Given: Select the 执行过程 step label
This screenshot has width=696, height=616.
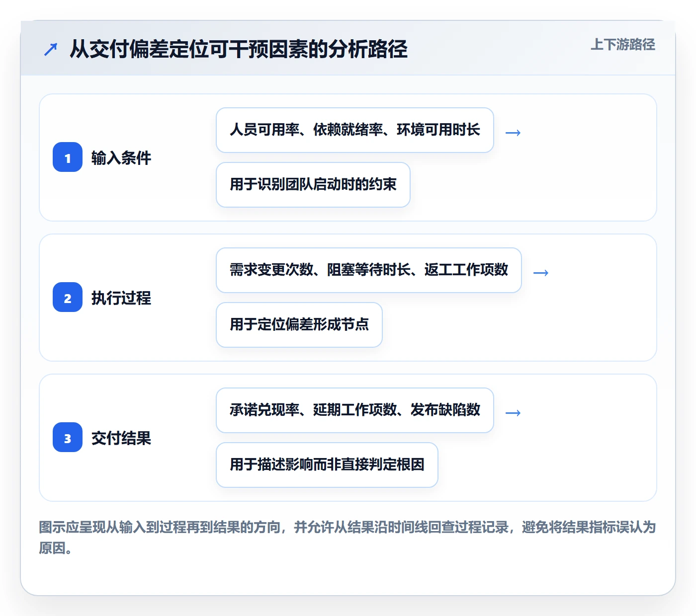Looking at the screenshot, I should 121,298.
